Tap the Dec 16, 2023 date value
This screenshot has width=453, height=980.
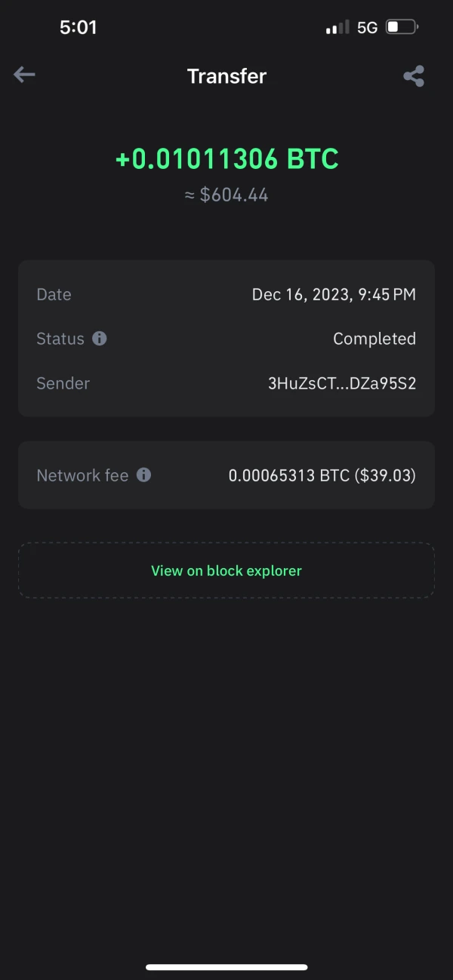coord(333,294)
